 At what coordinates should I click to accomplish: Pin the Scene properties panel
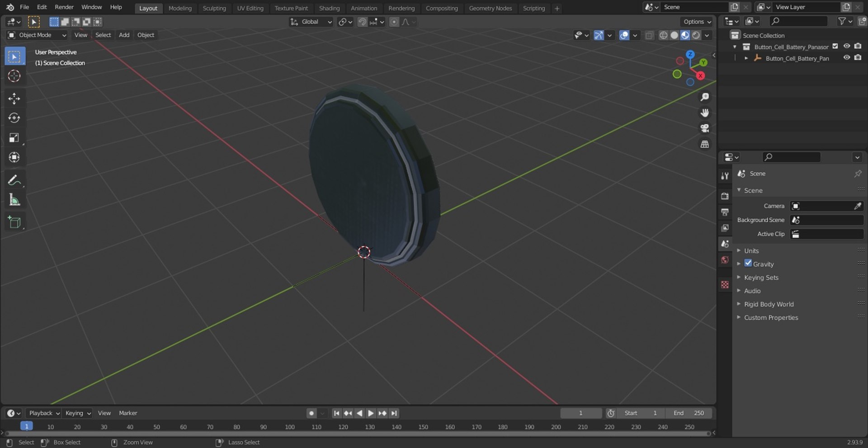pos(858,174)
